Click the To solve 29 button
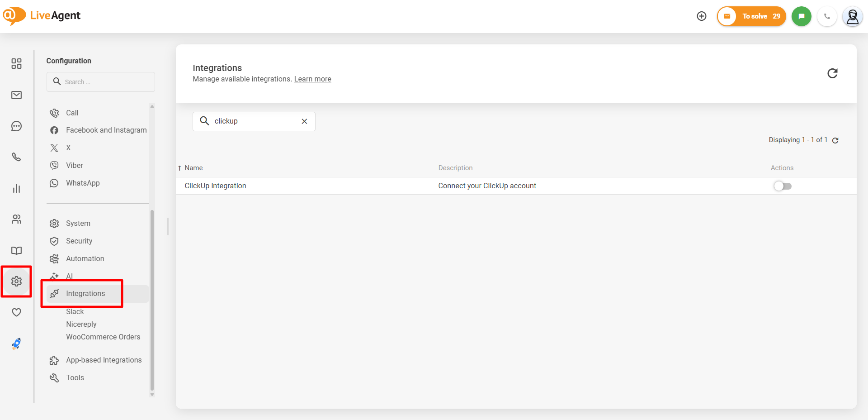 pos(751,16)
